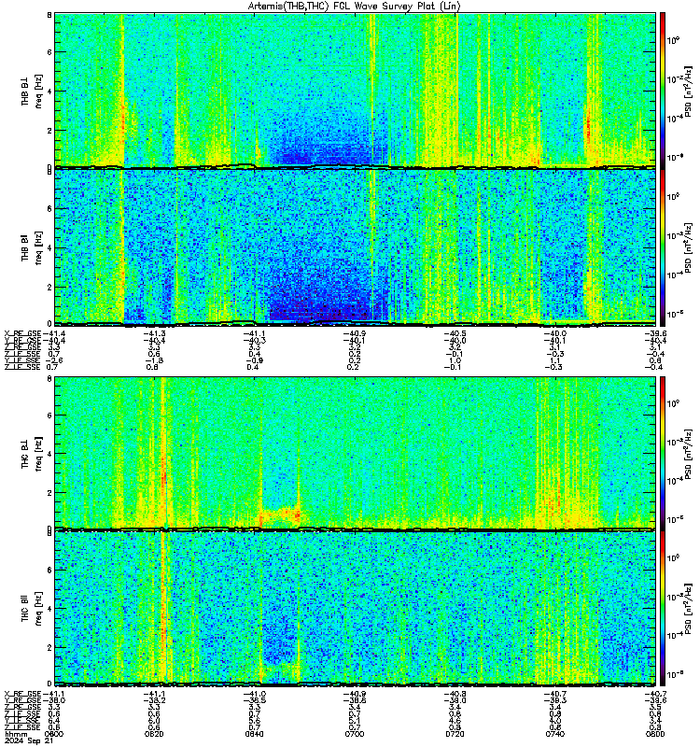Viewport: 700px width, 747px height.
Task: Click THB X_RE_GSE value -39.6
Action: [655, 333]
